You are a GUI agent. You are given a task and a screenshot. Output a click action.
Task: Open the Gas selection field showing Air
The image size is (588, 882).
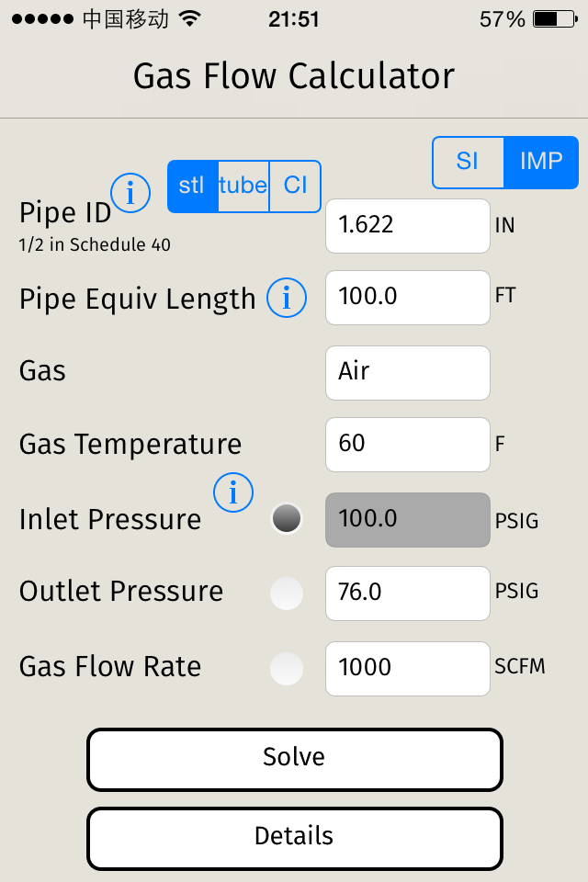click(x=408, y=372)
